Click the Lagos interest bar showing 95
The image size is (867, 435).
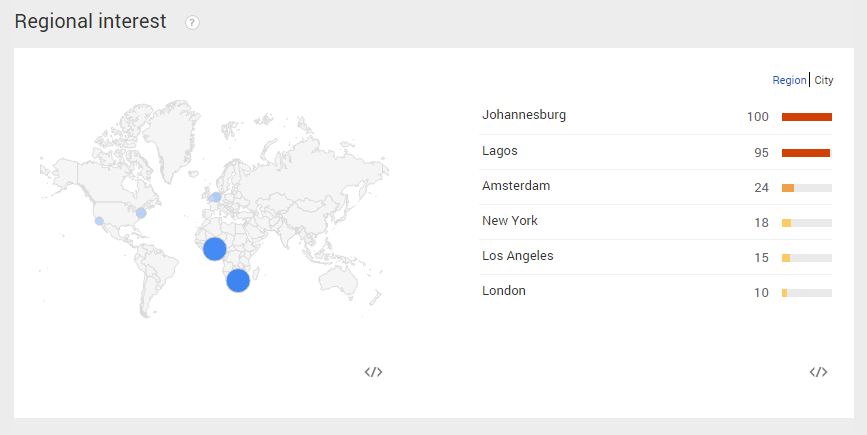tap(807, 153)
